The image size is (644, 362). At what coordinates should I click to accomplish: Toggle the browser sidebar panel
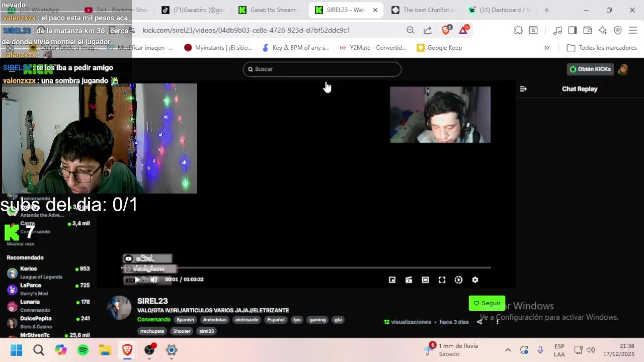[573, 30]
